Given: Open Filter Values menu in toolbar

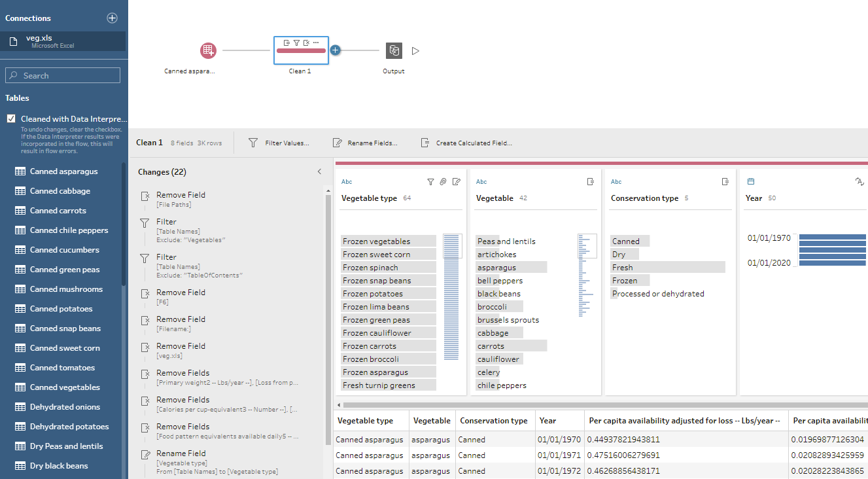Looking at the screenshot, I should 279,143.
